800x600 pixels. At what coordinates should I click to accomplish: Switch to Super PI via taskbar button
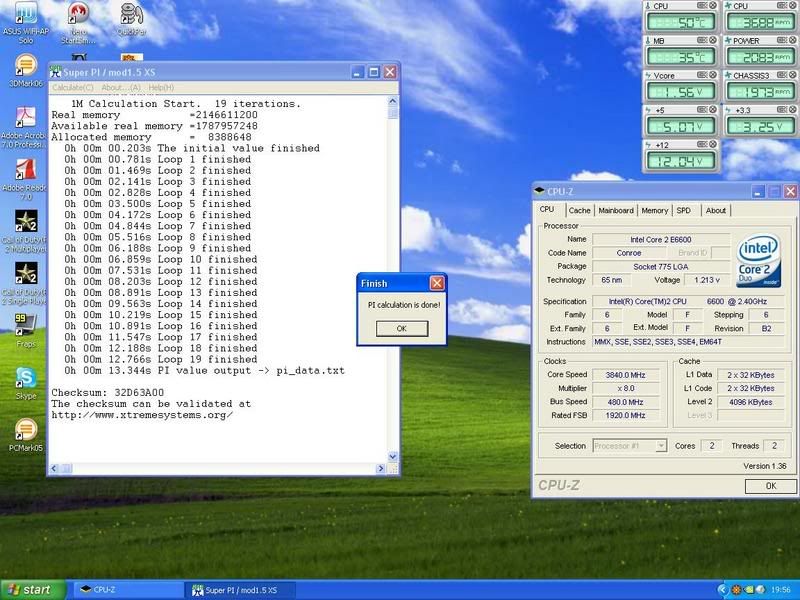point(239,590)
